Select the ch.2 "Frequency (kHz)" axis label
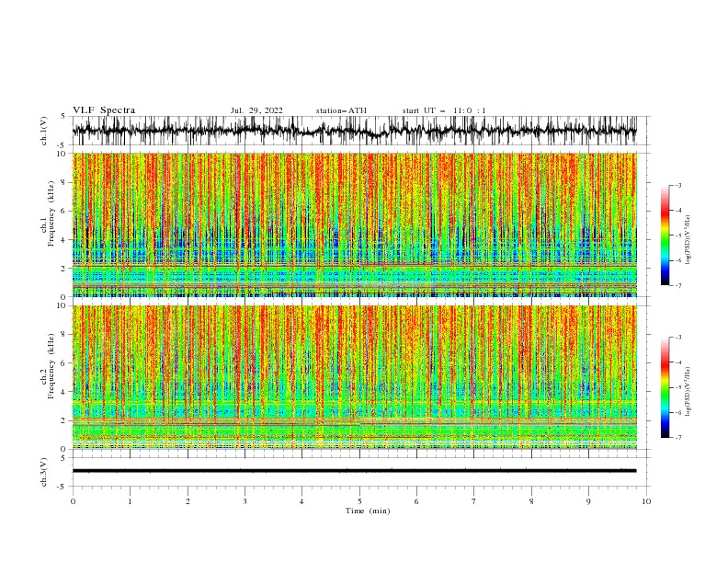728x563 pixels. pyautogui.click(x=51, y=366)
